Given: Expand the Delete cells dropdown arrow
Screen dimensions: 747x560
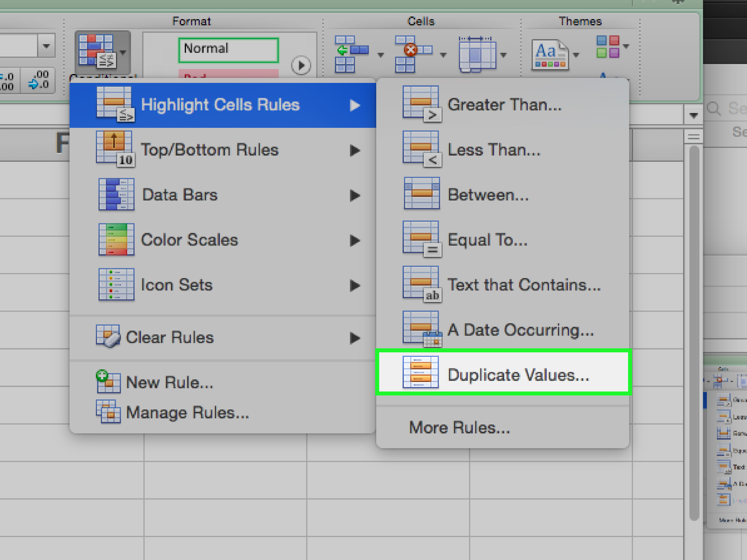Looking at the screenshot, I should tap(443, 55).
